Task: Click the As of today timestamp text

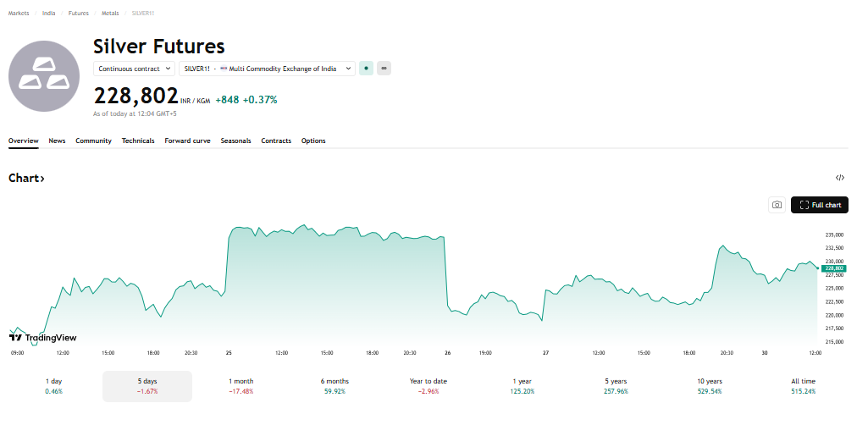Action: (x=135, y=114)
